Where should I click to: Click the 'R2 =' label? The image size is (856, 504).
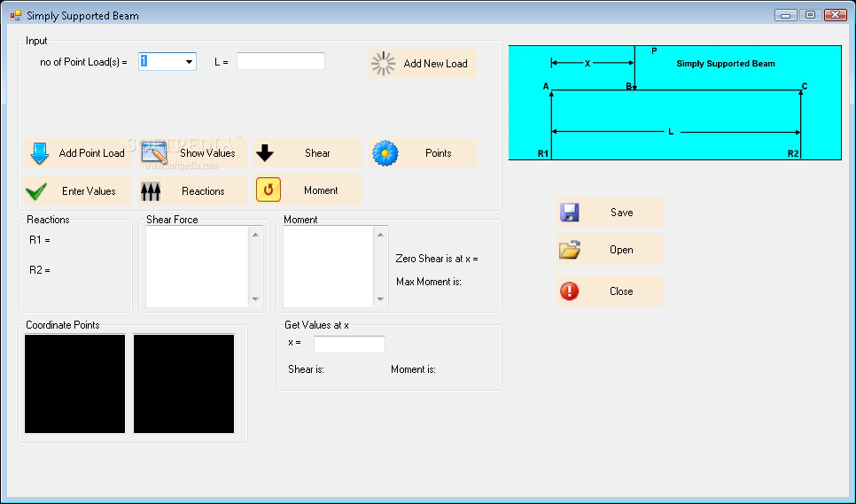[40, 270]
